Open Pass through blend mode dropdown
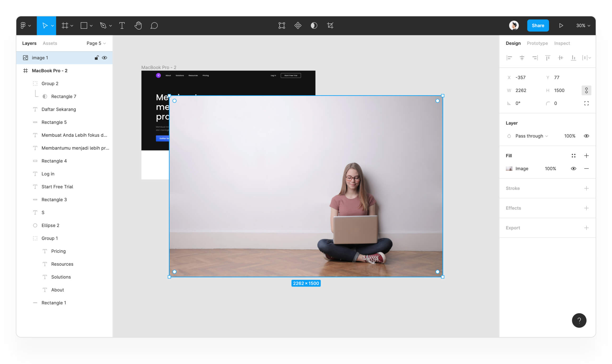 tap(531, 136)
